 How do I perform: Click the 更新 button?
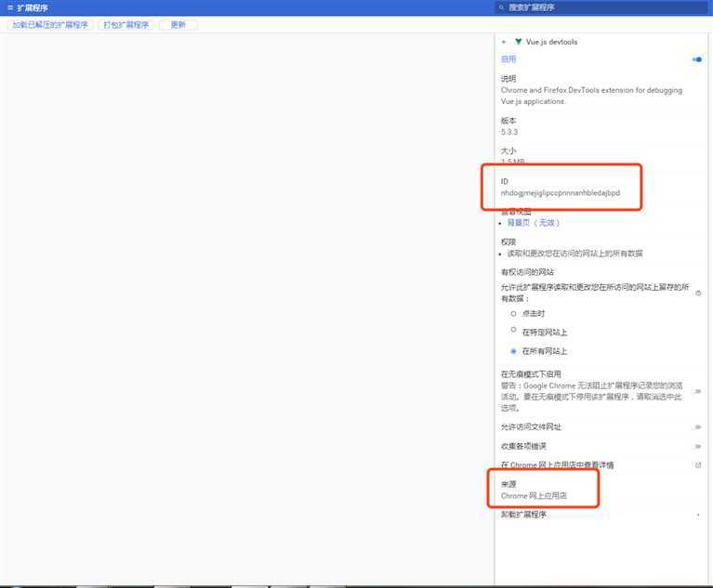tap(178, 24)
